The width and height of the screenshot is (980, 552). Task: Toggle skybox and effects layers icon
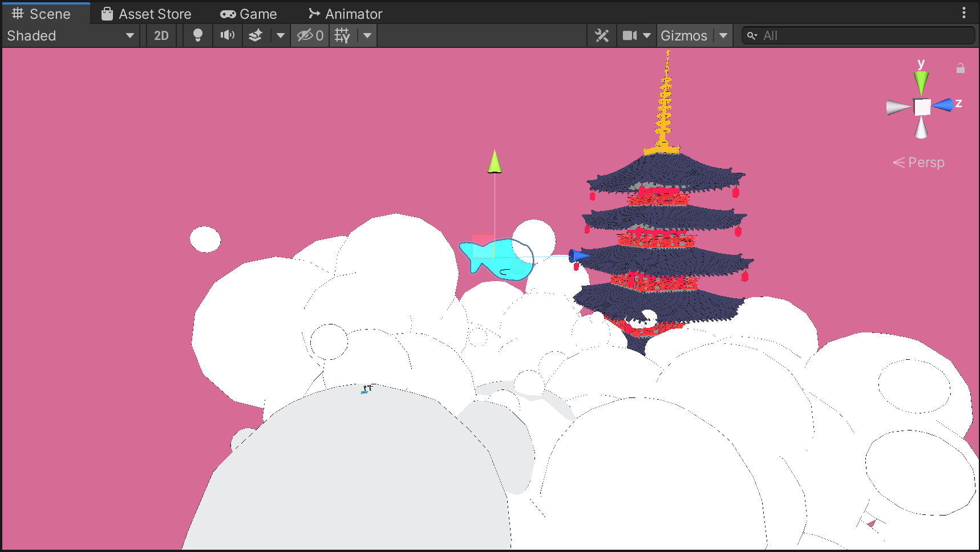(256, 35)
